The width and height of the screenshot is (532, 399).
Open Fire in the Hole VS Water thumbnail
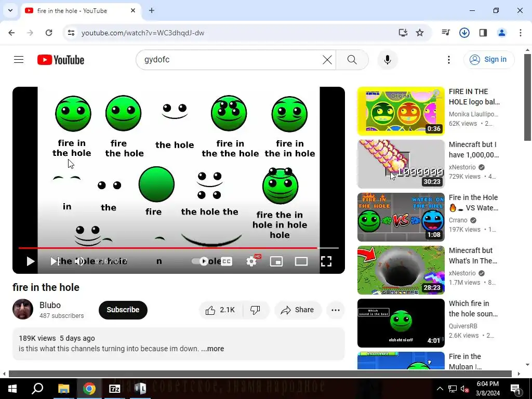click(x=401, y=217)
